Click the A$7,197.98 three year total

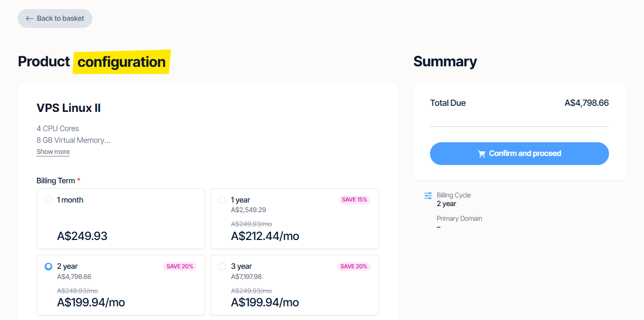pyautogui.click(x=246, y=276)
